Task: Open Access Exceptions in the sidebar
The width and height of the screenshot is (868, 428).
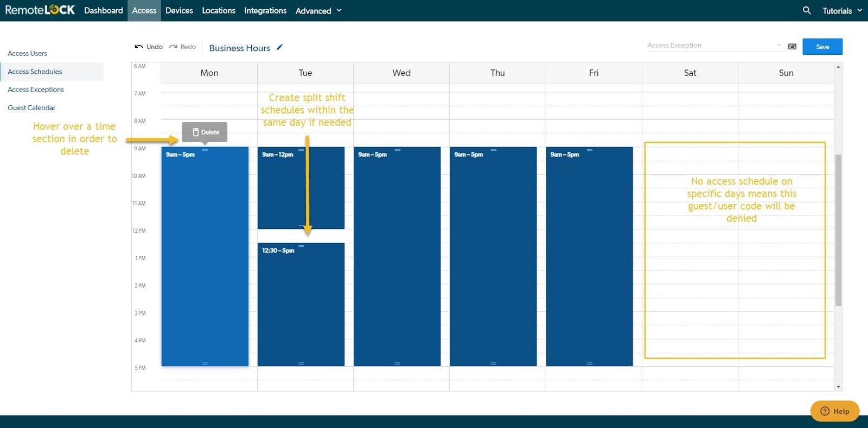Action: coord(36,90)
